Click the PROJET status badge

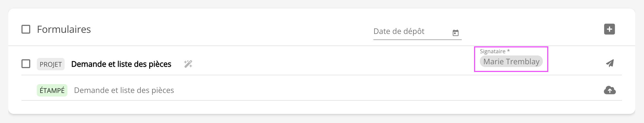51,64
